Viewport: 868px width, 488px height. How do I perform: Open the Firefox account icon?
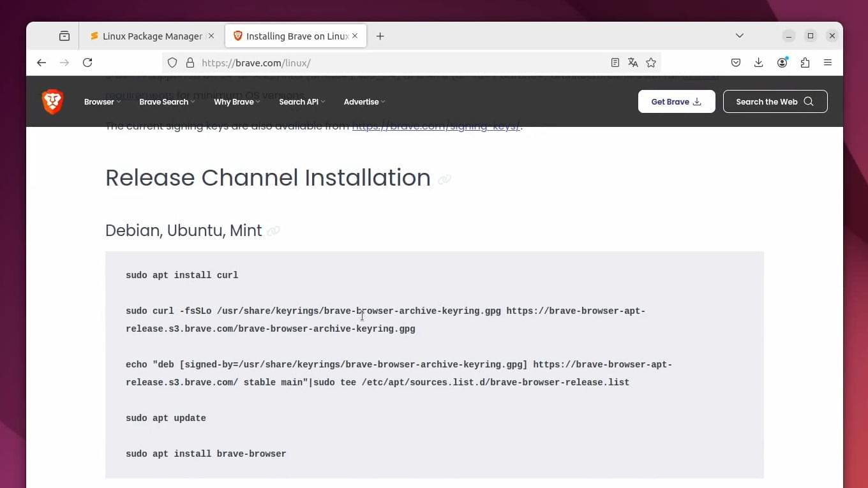(x=782, y=63)
